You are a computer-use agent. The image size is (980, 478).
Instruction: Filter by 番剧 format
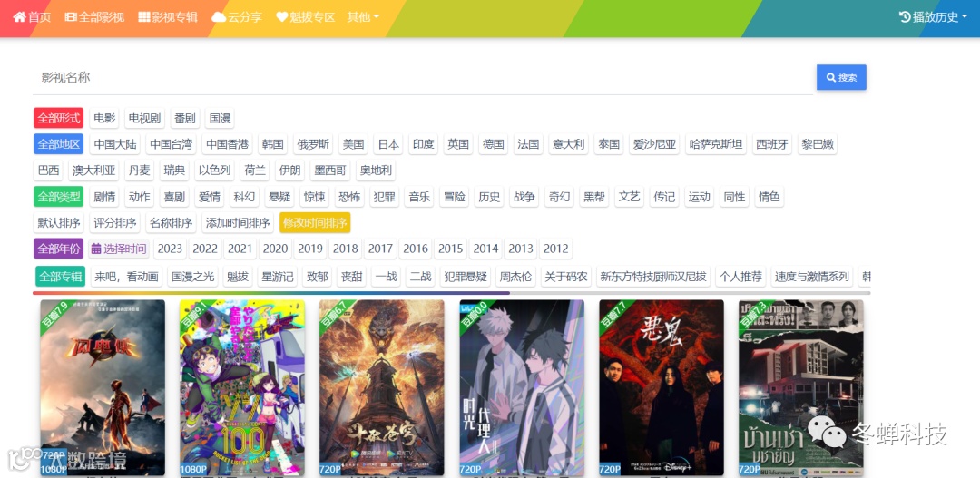click(x=185, y=118)
